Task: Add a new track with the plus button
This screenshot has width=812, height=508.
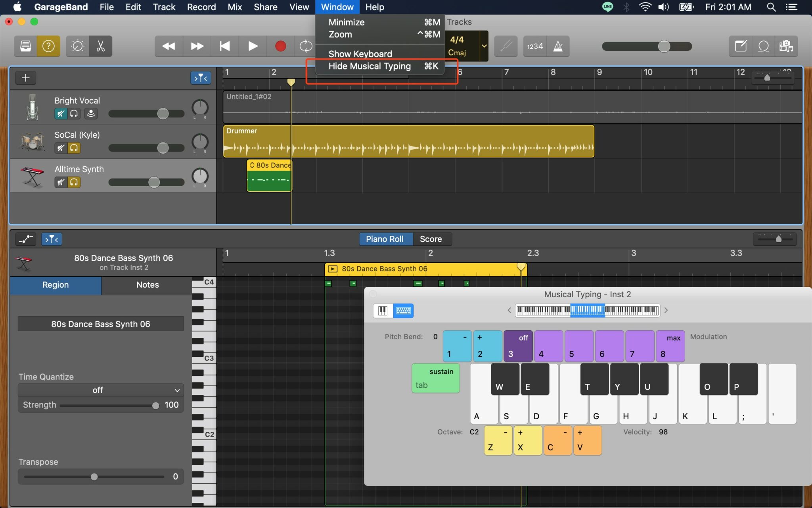Action: [25, 78]
